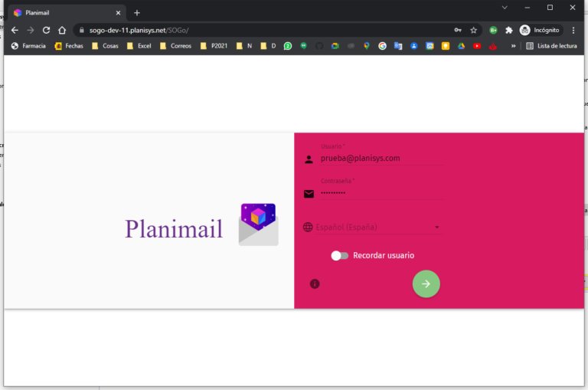Click the info icon in login panel

[315, 283]
